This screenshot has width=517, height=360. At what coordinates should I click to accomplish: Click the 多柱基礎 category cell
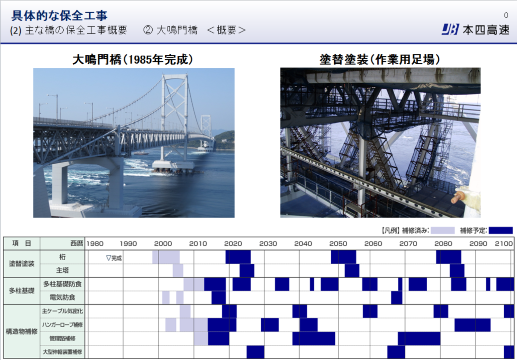[x=22, y=291]
